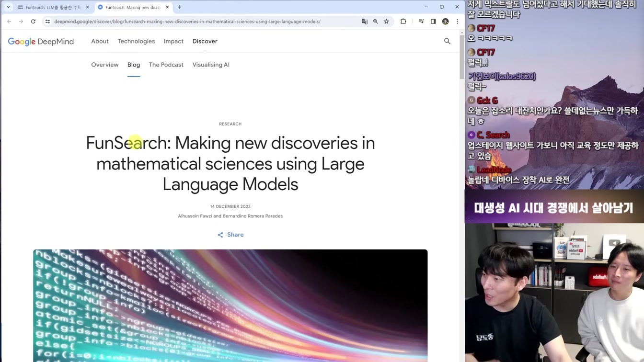Open a new browser tab
The height and width of the screenshot is (362, 644).
[179, 7]
